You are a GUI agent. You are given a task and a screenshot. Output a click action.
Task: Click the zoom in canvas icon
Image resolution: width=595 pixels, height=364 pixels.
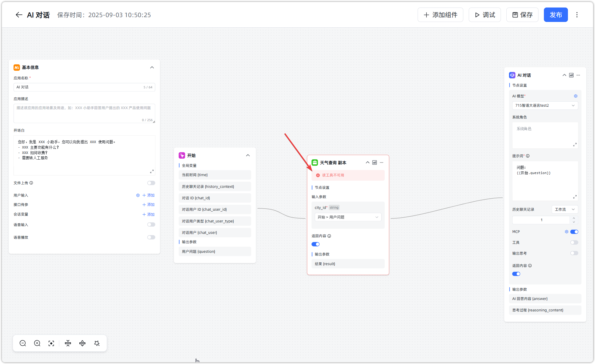click(37, 343)
